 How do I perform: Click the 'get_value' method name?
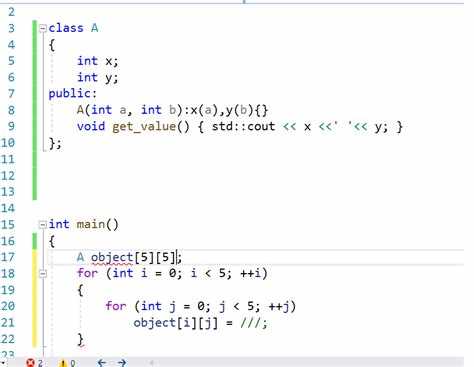(144, 127)
